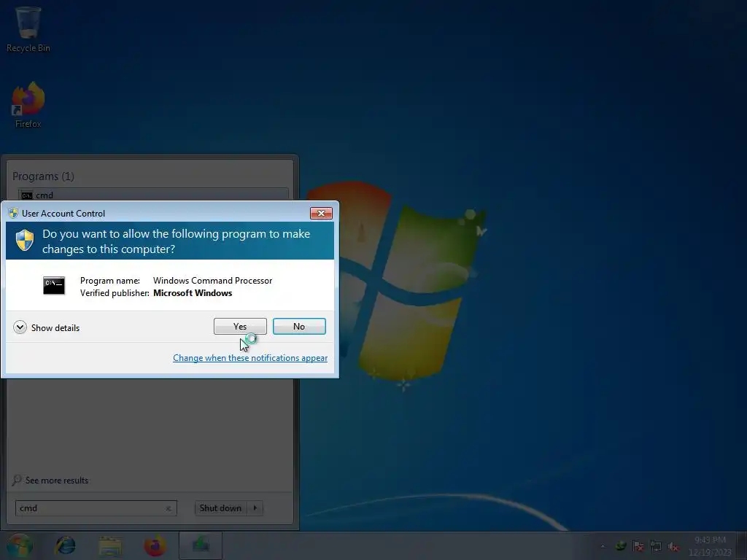The height and width of the screenshot is (560, 747).
Task: Click the Windows Start orb
Action: [x=20, y=545]
